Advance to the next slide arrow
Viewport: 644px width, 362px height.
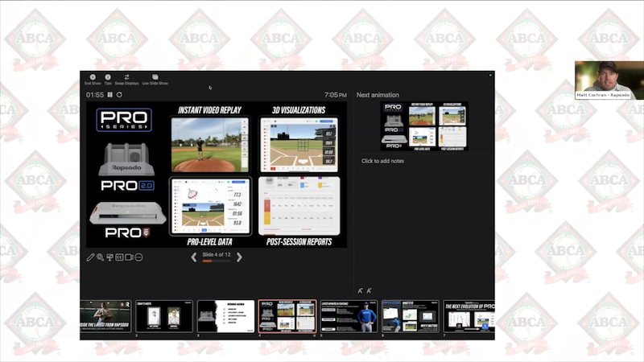[x=239, y=257]
